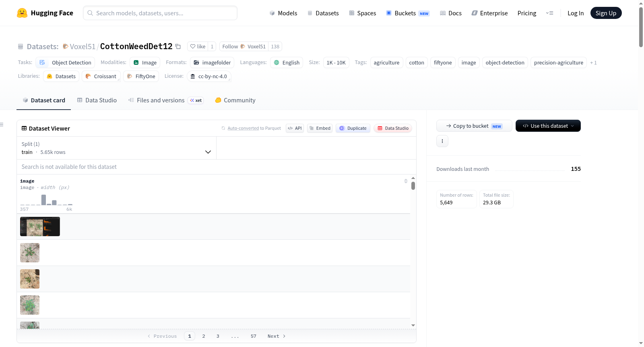Screen dimensions: 644x347
Task: Select the English language tag
Action: click(x=287, y=62)
